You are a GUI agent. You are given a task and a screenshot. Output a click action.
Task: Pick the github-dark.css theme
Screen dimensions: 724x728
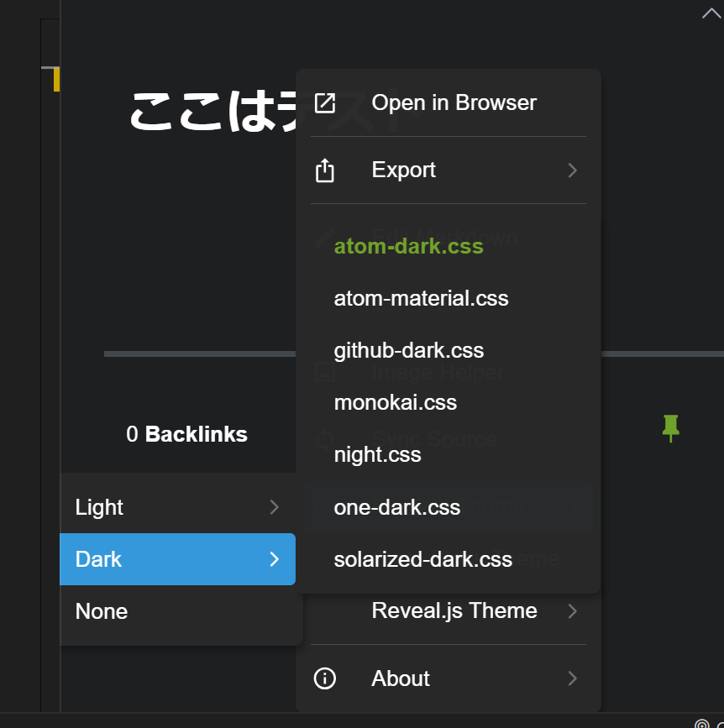pyautogui.click(x=408, y=350)
